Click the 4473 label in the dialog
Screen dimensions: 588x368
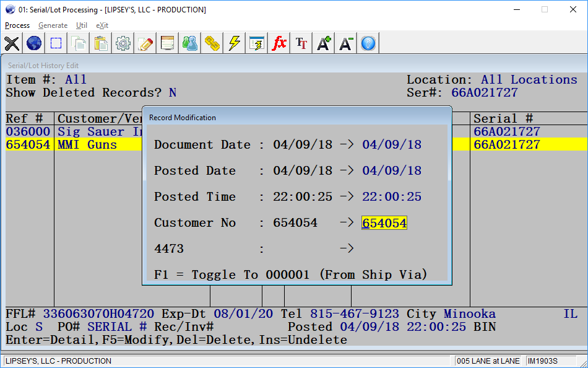point(169,248)
